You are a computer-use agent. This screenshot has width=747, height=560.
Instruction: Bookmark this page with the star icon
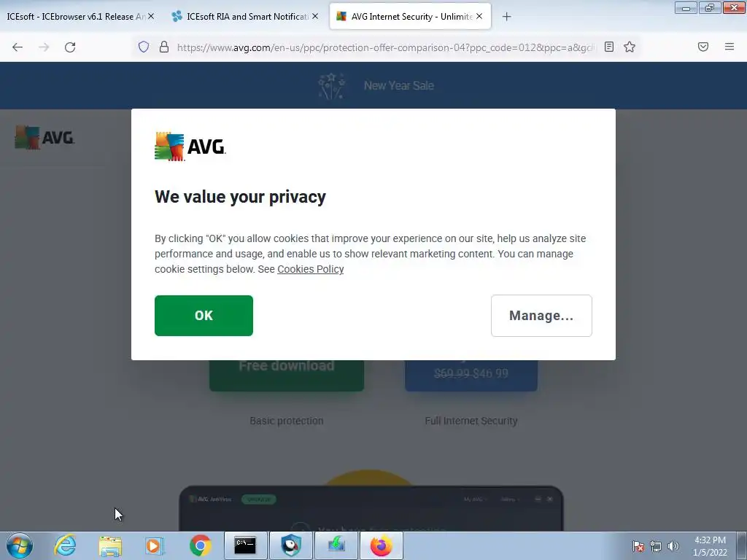point(630,47)
